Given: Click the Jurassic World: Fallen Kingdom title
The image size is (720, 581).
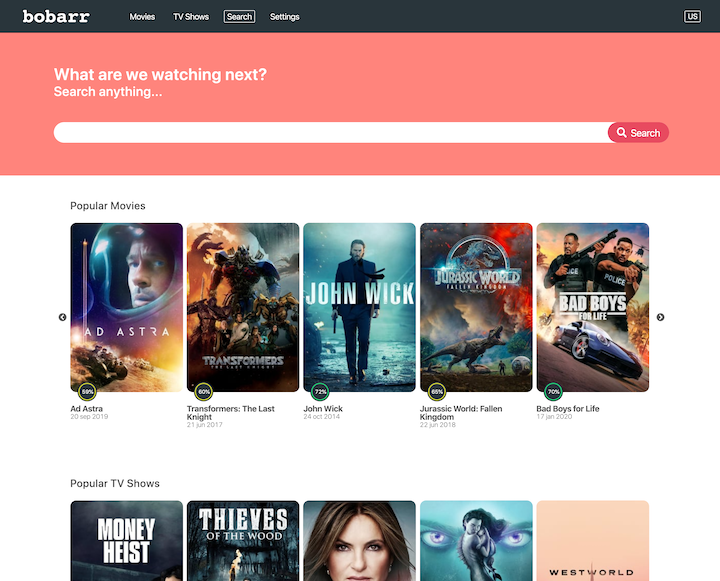Looking at the screenshot, I should tap(461, 412).
